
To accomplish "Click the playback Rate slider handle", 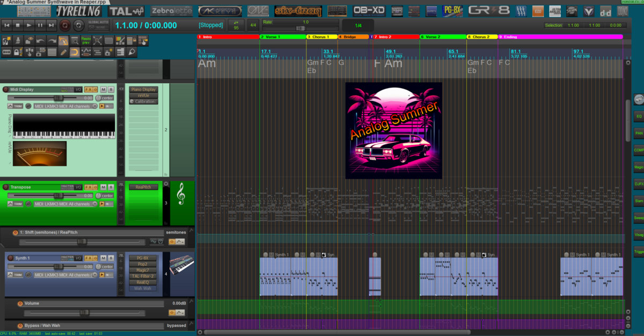I will [300, 28].
